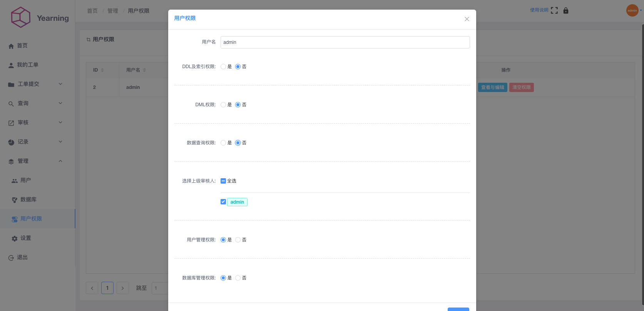
Task: Select 否 for 数据库管理权限
Action: point(238,278)
